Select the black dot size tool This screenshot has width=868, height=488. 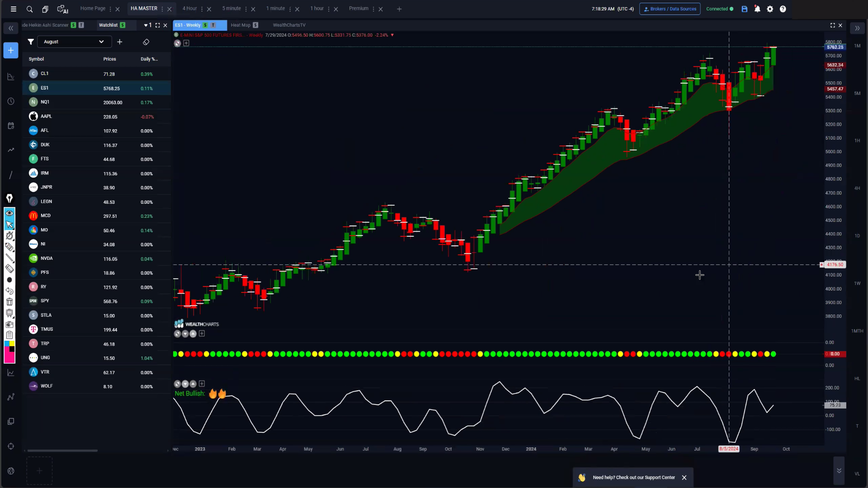click(9, 280)
